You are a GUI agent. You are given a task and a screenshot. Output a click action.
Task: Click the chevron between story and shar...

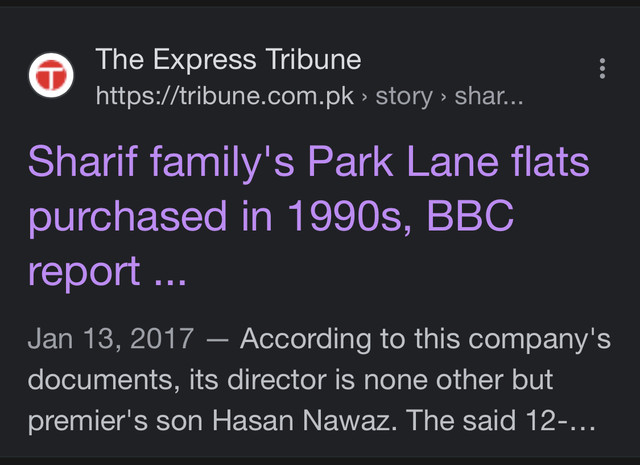pyautogui.click(x=443, y=98)
